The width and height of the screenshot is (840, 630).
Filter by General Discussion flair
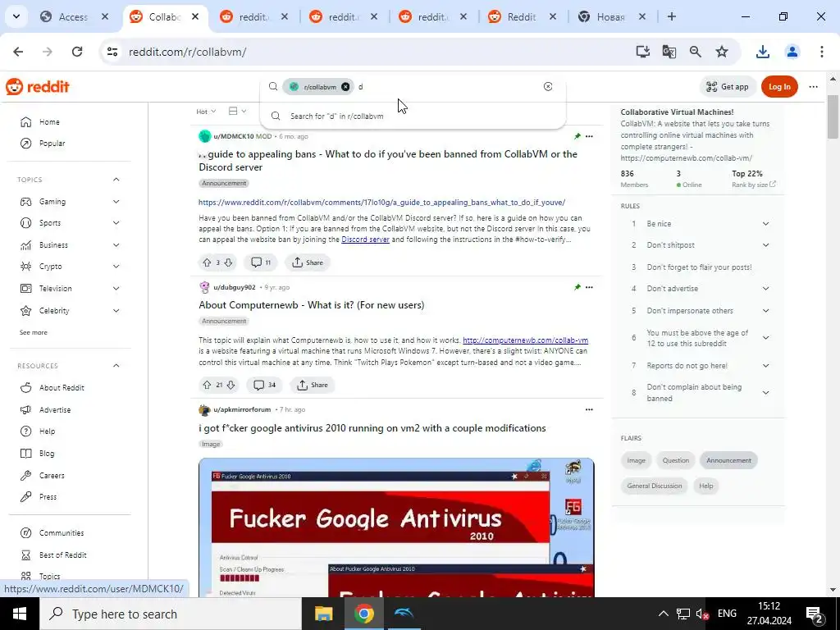[654, 486]
